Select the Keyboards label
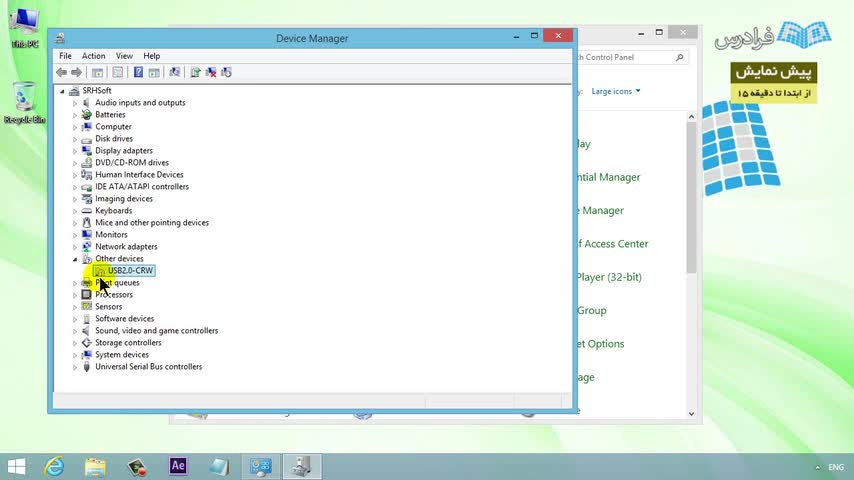Viewport: 854px width, 480px height. pos(113,210)
